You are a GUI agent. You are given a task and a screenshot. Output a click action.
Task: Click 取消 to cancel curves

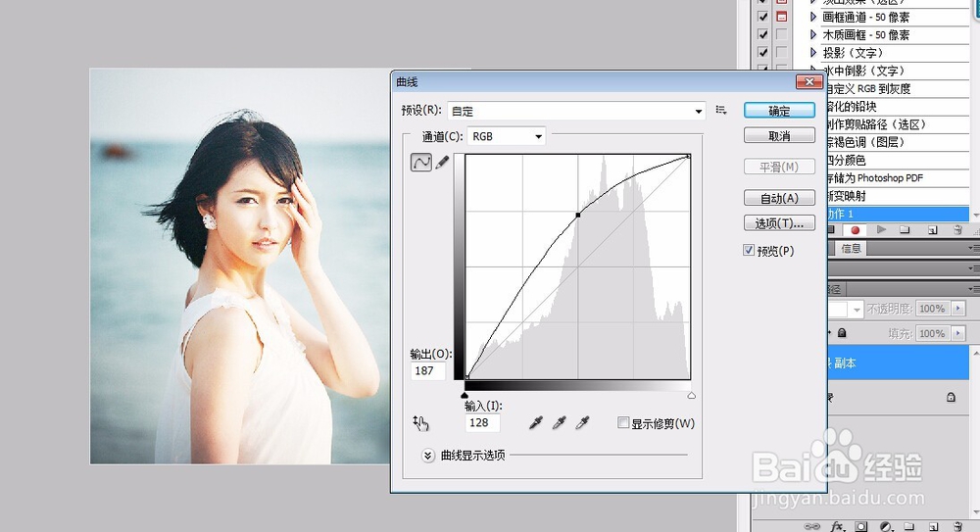pyautogui.click(x=779, y=135)
